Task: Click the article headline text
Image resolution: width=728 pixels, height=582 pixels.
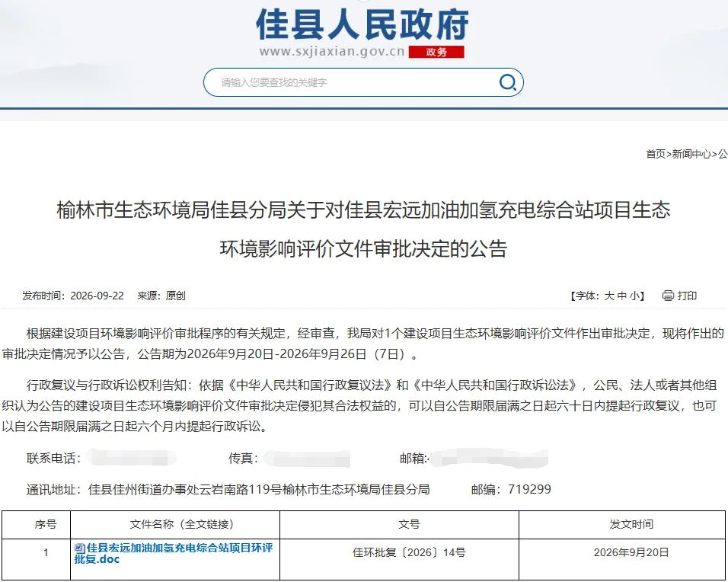Action: [x=363, y=229]
